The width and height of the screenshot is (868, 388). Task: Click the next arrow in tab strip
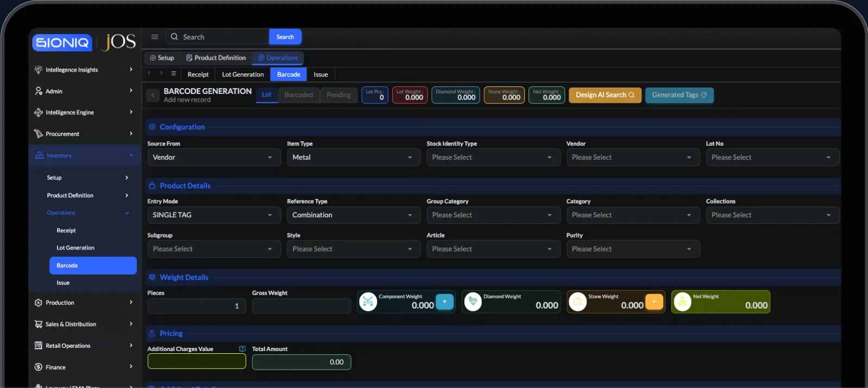coord(161,73)
